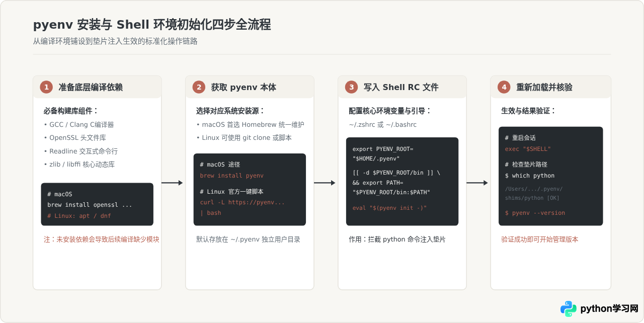
Task: Click the caption "默认存放在 ~/.pyenv 独立用户目录"
Action: 248,239
